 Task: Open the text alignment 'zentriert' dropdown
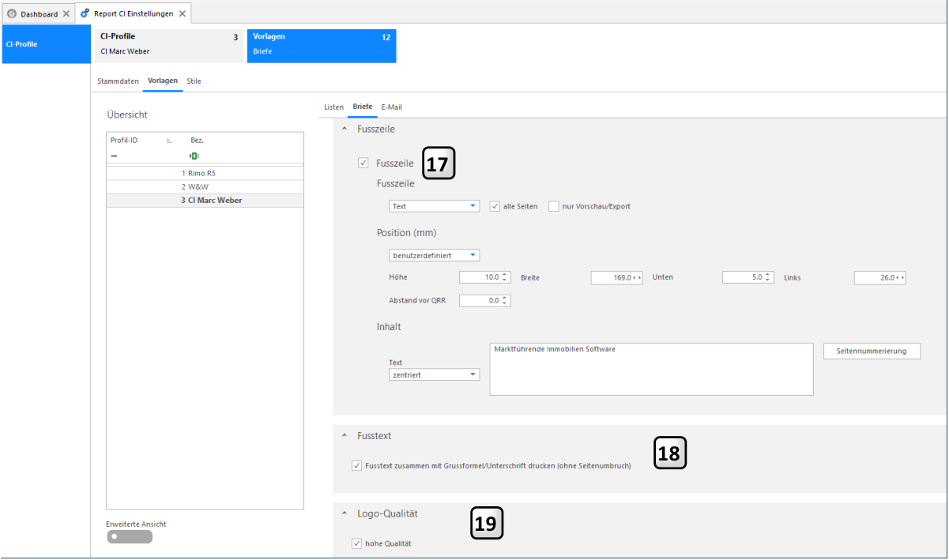[x=435, y=374]
